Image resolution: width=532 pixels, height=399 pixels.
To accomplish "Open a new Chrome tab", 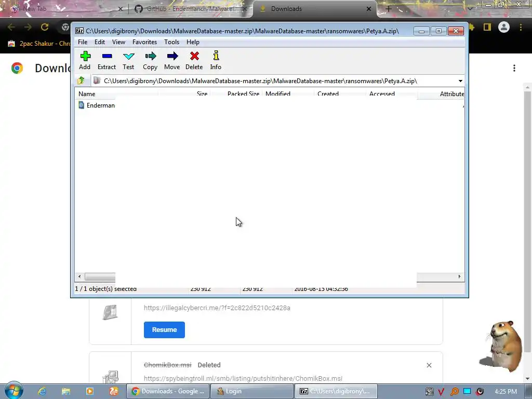I will point(389,9).
